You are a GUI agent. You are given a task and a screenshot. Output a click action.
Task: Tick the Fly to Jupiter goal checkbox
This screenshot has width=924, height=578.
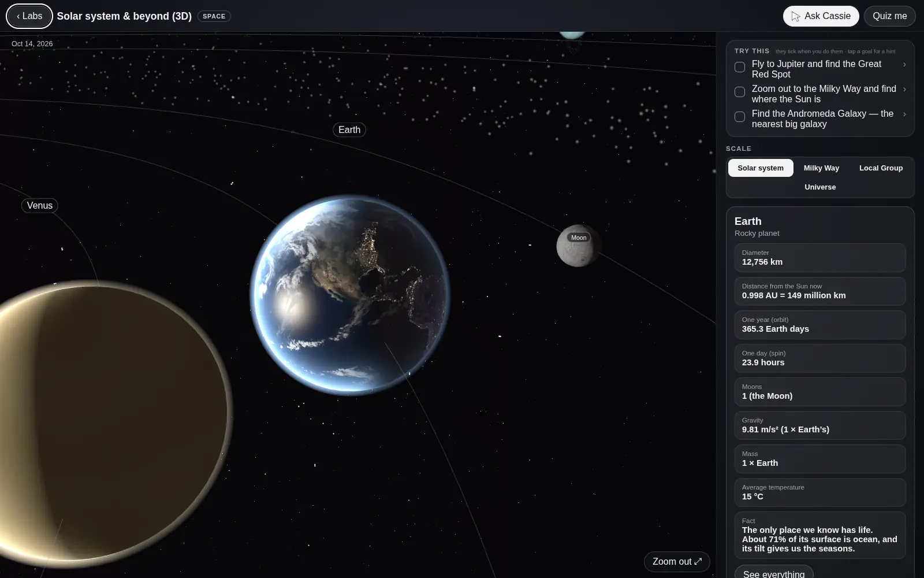tap(740, 67)
